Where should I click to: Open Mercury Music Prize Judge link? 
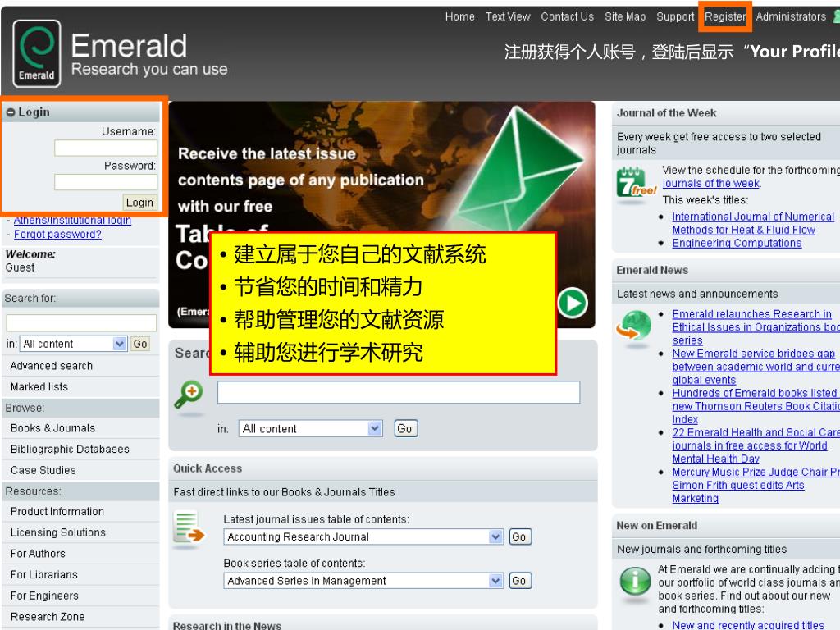tap(756, 485)
